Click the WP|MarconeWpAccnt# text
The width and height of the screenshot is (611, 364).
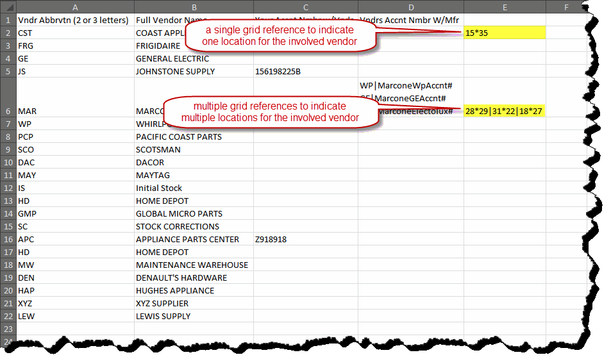tap(406, 86)
